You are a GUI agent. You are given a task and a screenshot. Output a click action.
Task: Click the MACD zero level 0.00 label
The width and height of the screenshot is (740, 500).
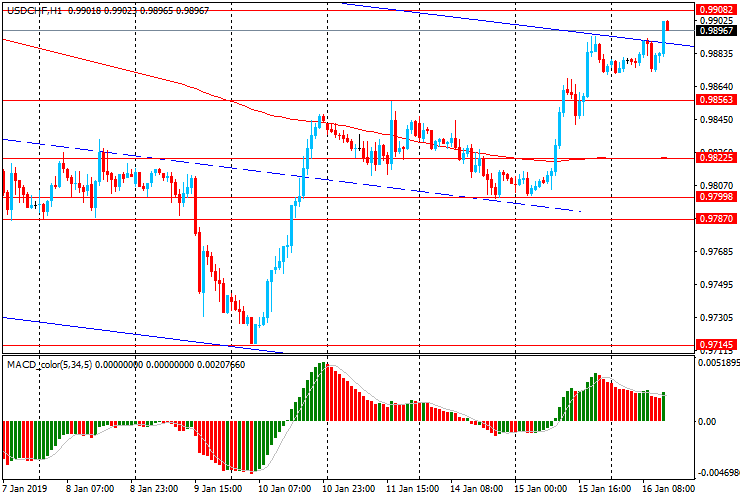[706, 422]
